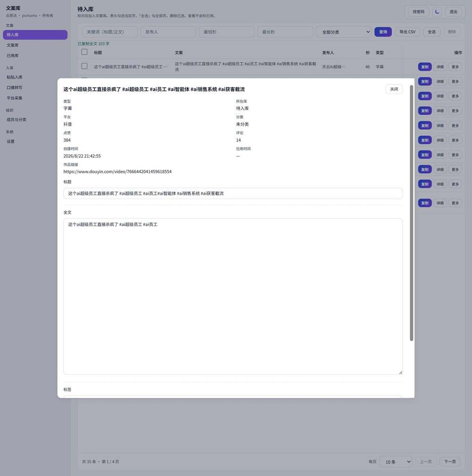Open 已用库 in the sidebar
Image resolution: width=472 pixels, height=476 pixels.
(x=35, y=56)
